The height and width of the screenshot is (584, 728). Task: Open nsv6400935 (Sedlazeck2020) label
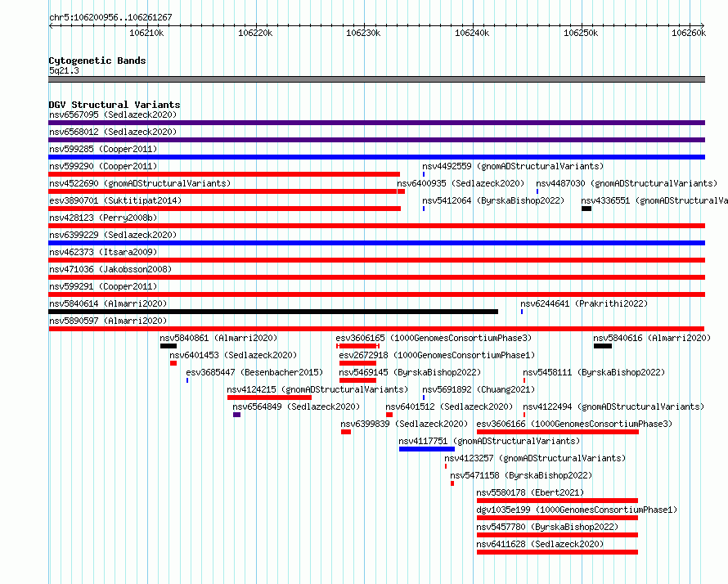click(461, 183)
